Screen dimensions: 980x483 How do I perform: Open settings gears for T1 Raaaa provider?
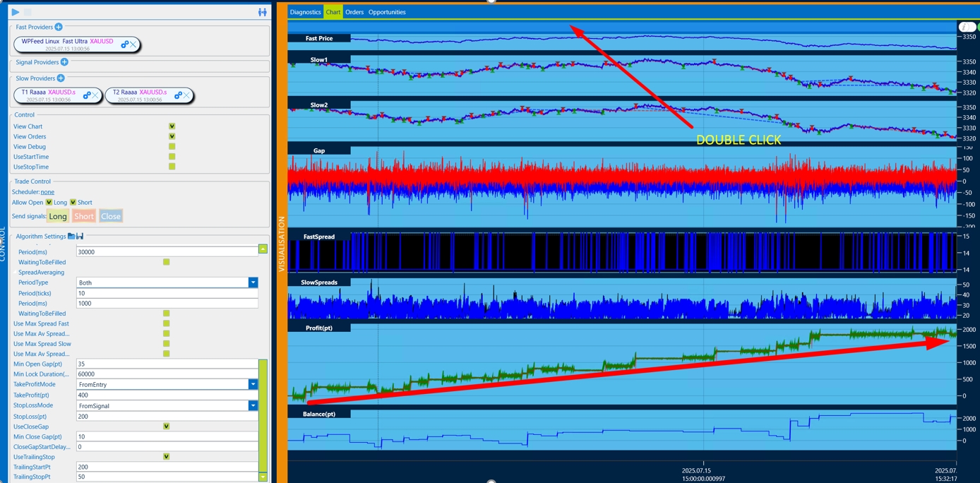[x=87, y=95]
